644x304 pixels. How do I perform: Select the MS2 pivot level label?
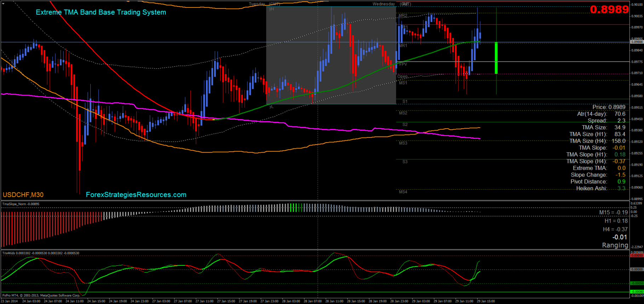pyautogui.click(x=403, y=113)
